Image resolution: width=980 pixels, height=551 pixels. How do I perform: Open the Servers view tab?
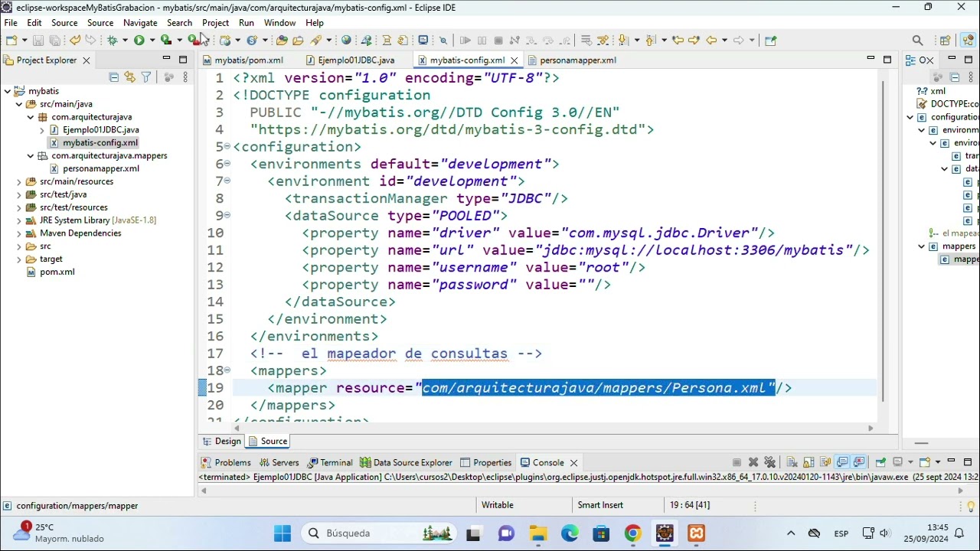[279, 462]
